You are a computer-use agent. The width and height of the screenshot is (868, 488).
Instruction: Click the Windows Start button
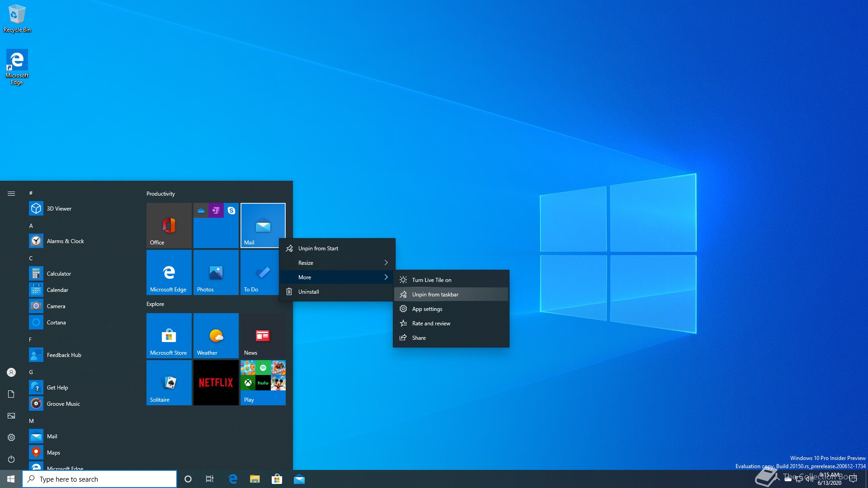click(x=11, y=479)
